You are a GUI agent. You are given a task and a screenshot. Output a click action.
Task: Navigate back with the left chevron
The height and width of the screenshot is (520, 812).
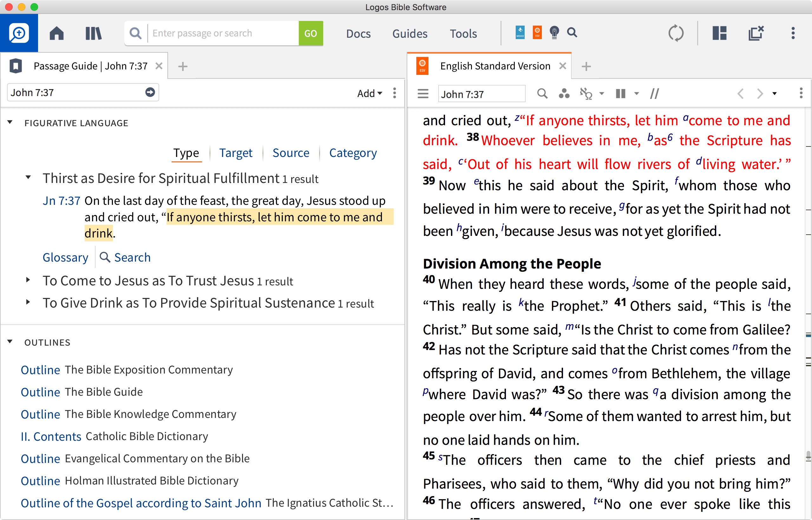(740, 94)
